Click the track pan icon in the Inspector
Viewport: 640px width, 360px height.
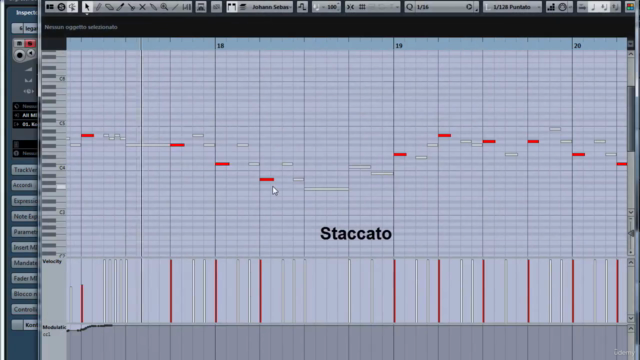(x=28, y=80)
